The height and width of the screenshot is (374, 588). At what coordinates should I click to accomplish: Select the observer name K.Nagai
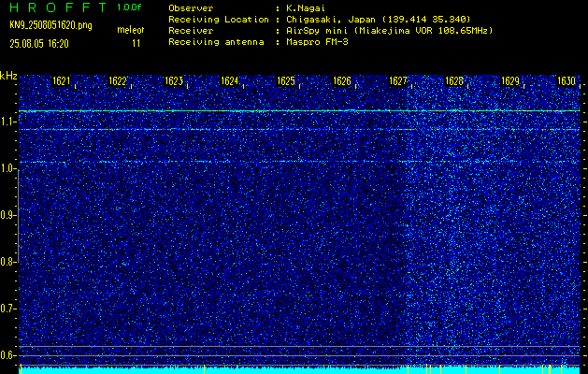pyautogui.click(x=306, y=8)
